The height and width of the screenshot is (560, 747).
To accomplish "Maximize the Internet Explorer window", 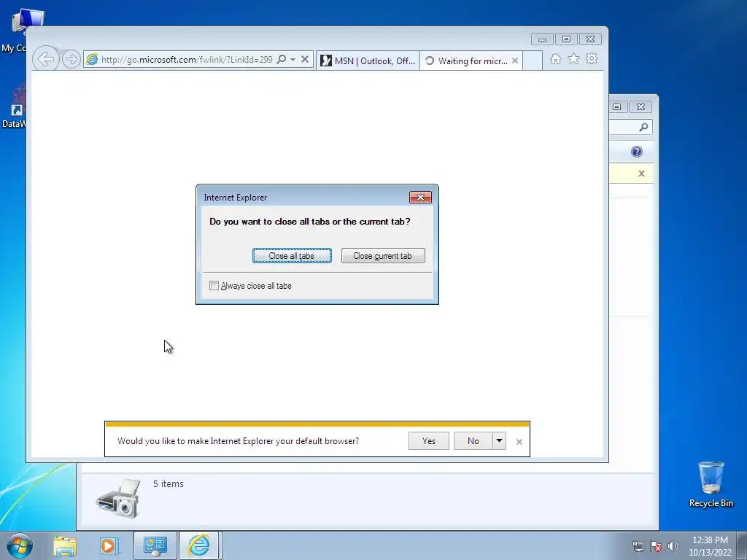I will pyautogui.click(x=566, y=39).
